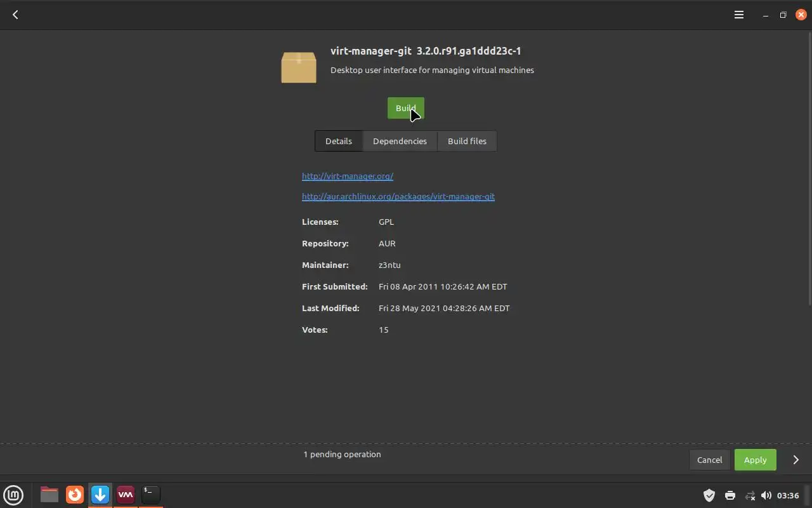
Task: Click the package description text
Action: pyautogui.click(x=432, y=70)
